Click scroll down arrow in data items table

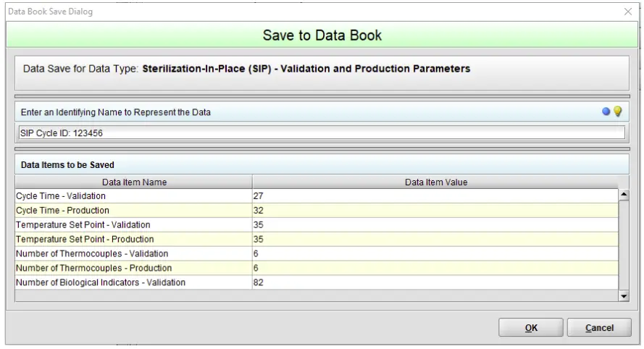pyautogui.click(x=624, y=296)
